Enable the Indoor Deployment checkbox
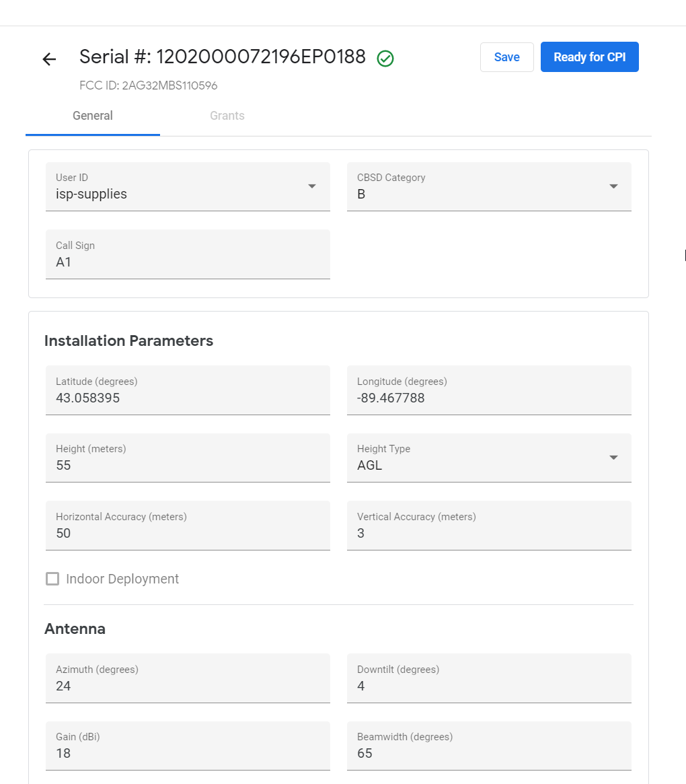Screen dimensions: 686x784 point(52,579)
